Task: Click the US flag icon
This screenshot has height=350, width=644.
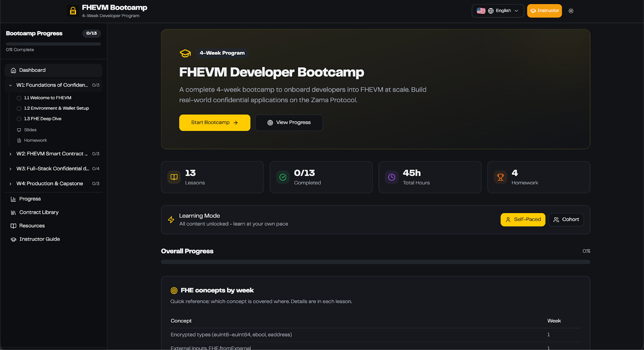Action: (481, 11)
